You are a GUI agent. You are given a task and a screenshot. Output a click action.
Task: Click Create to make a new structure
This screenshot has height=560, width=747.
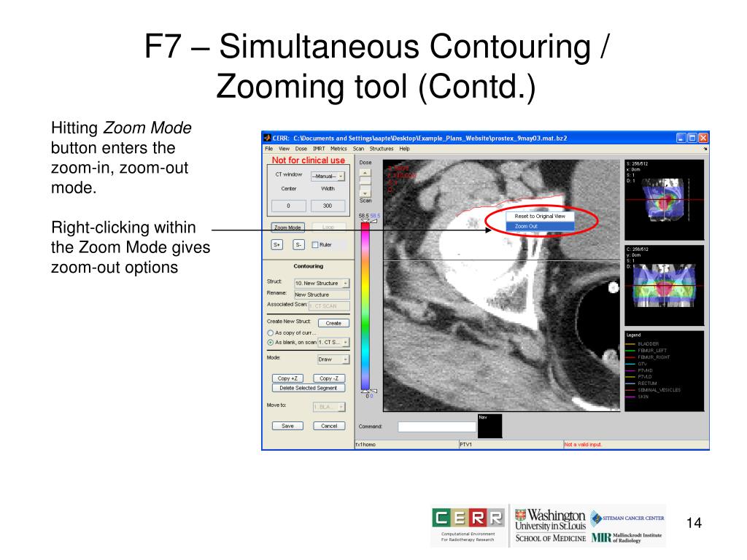tap(333, 323)
